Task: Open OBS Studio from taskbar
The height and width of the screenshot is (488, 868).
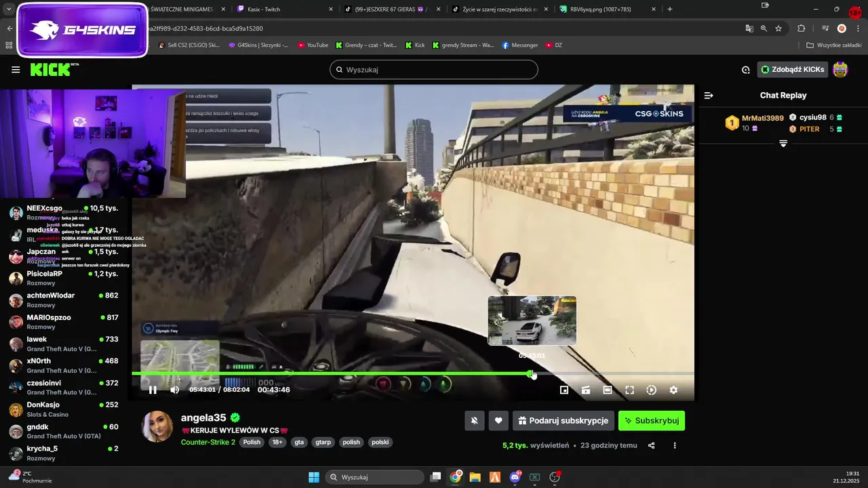Action: click(555, 477)
